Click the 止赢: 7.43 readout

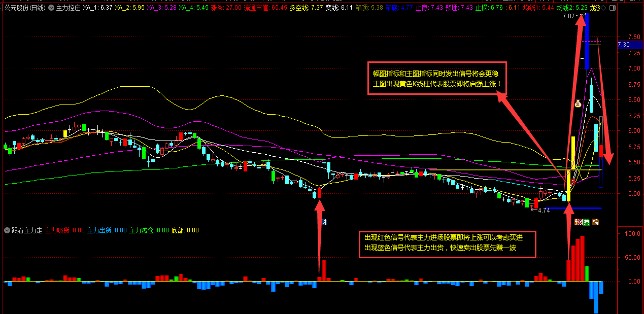(429, 8)
